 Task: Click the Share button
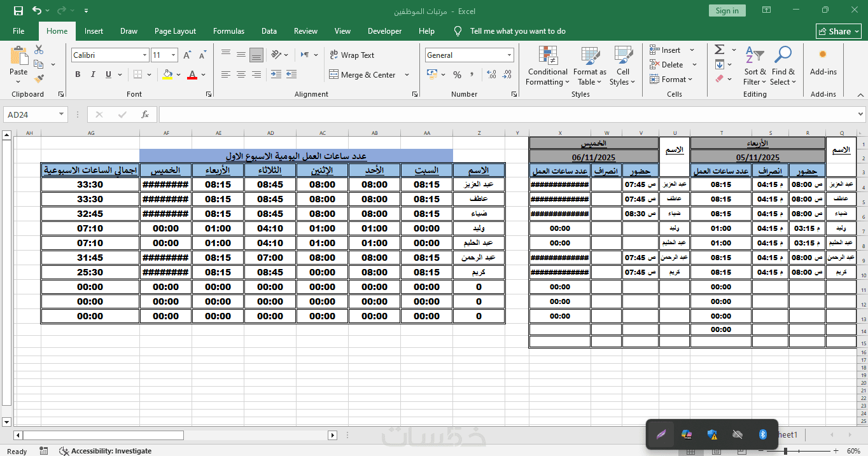pos(839,31)
